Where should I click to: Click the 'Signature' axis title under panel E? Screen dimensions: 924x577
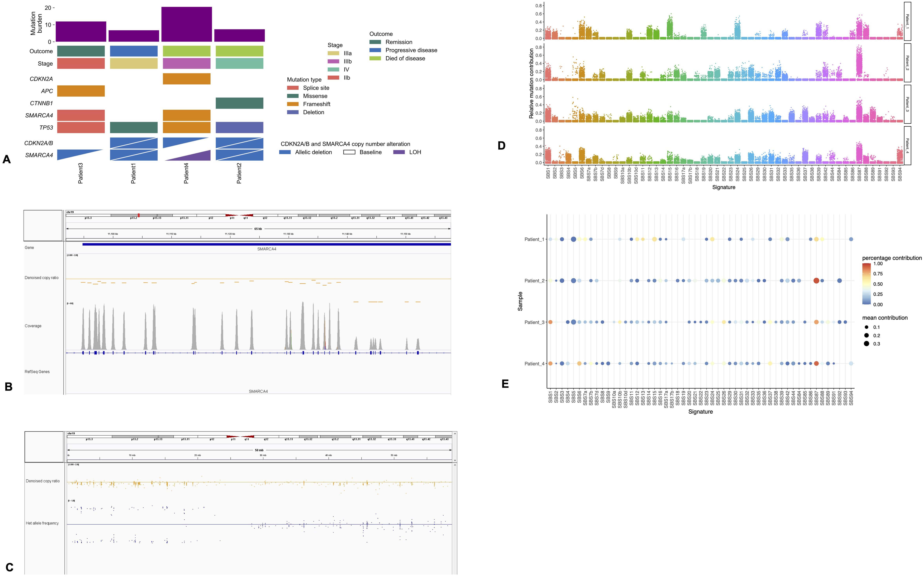(700, 412)
